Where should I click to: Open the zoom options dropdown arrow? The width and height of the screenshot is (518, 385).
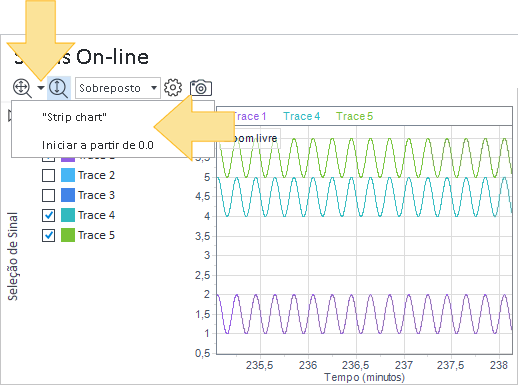coord(41,88)
